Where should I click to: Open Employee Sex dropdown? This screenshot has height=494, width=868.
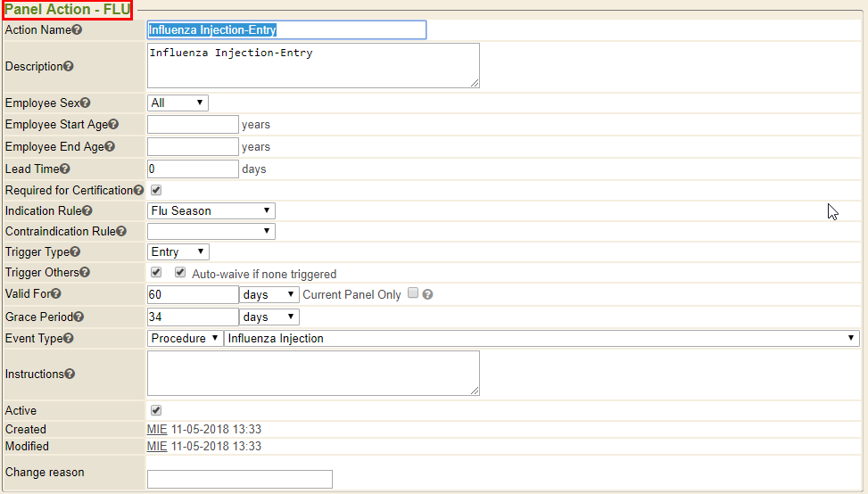pyautogui.click(x=178, y=103)
